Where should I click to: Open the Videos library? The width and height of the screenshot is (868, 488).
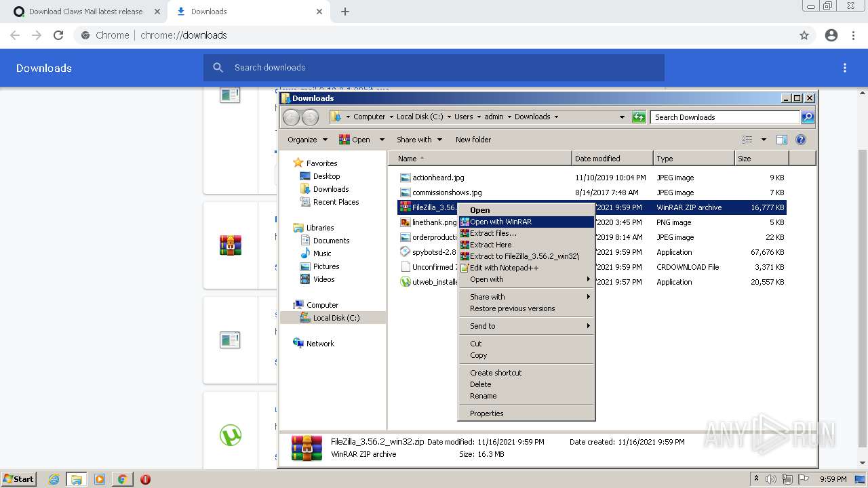click(323, 279)
